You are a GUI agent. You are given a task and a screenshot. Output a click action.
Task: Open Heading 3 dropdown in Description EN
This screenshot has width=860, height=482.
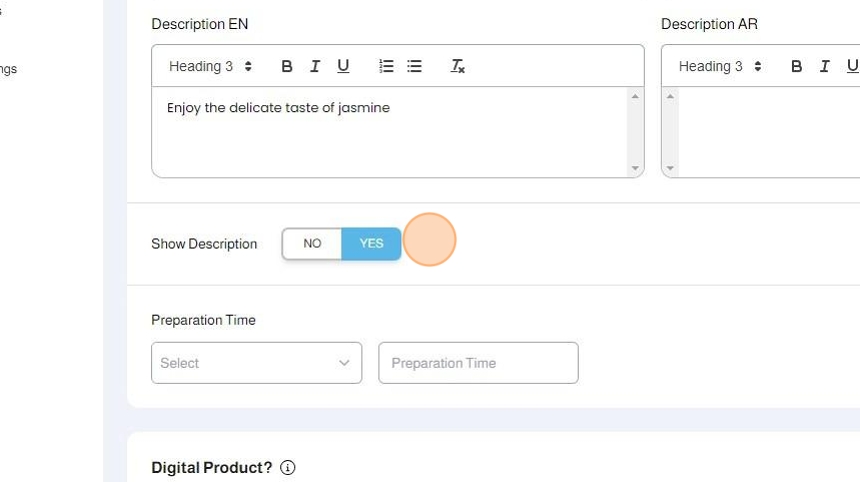[210, 66]
